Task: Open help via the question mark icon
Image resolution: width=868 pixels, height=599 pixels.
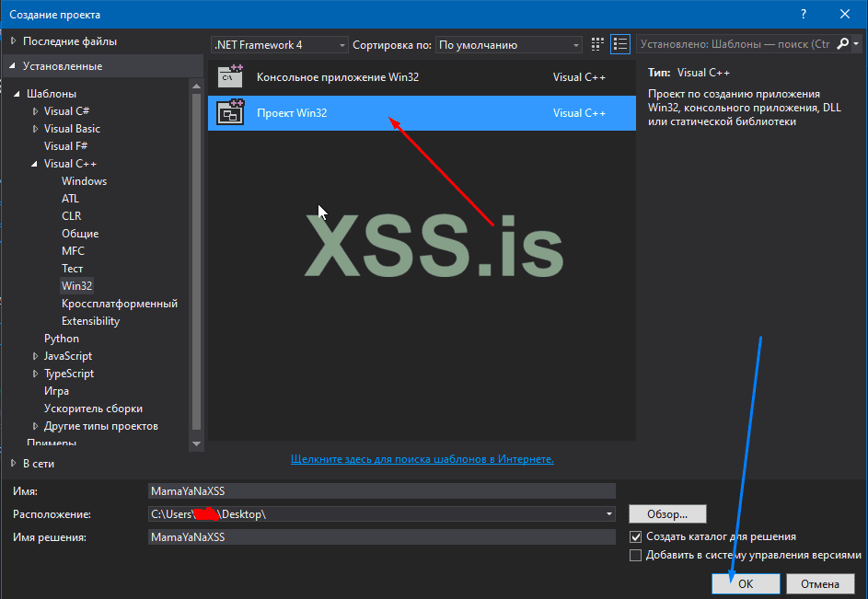Action: 803,13
